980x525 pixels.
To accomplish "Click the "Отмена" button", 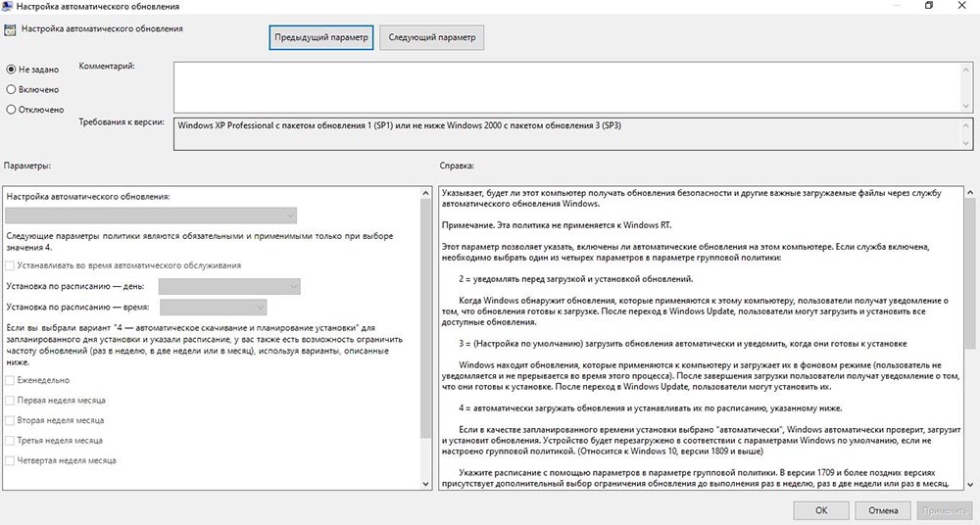I will [x=882, y=510].
